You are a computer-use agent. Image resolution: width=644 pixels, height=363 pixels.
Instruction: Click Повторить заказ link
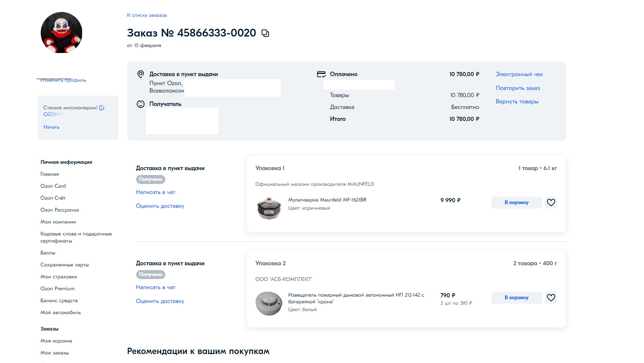coord(518,88)
